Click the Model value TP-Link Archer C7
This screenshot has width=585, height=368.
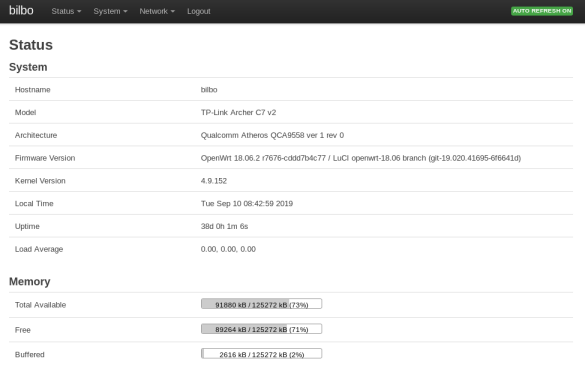point(238,112)
